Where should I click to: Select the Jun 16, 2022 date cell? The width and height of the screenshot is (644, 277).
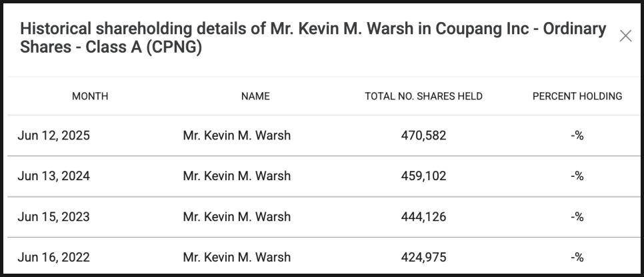(x=54, y=257)
